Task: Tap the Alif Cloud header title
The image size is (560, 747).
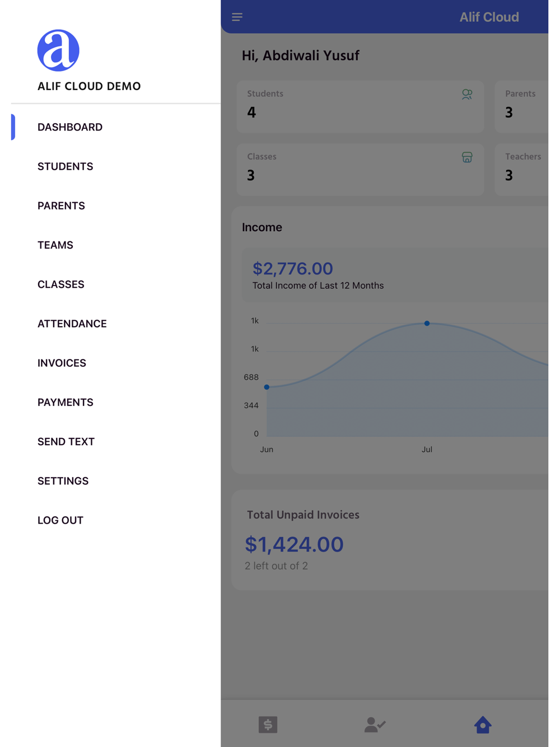Action: coord(489,17)
